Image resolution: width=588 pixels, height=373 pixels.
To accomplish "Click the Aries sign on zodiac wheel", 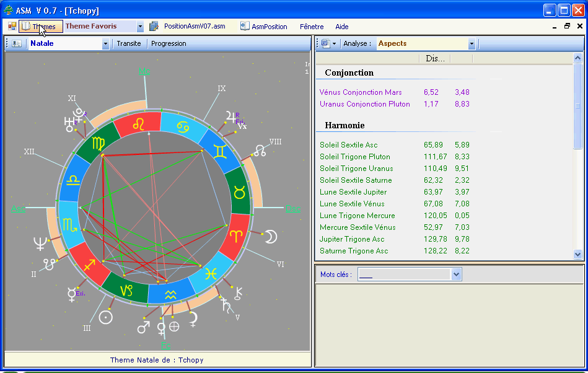I will (236, 236).
